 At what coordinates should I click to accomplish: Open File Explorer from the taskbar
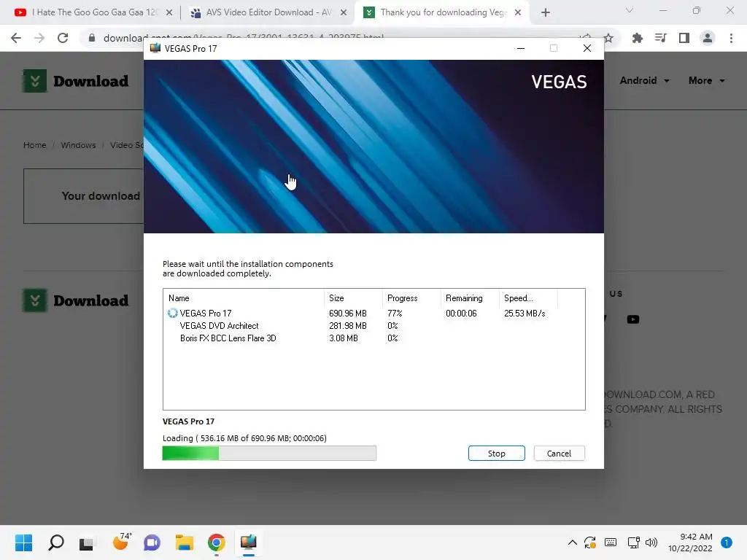pos(185,542)
